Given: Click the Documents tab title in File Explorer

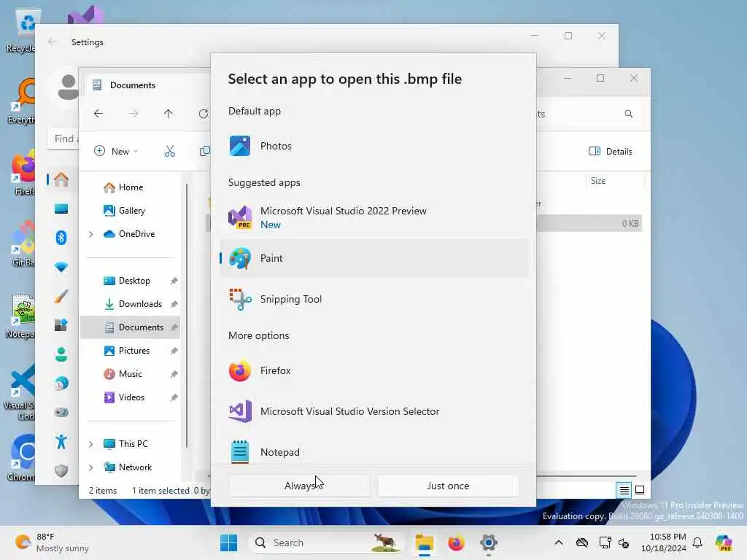Looking at the screenshot, I should click(x=133, y=85).
